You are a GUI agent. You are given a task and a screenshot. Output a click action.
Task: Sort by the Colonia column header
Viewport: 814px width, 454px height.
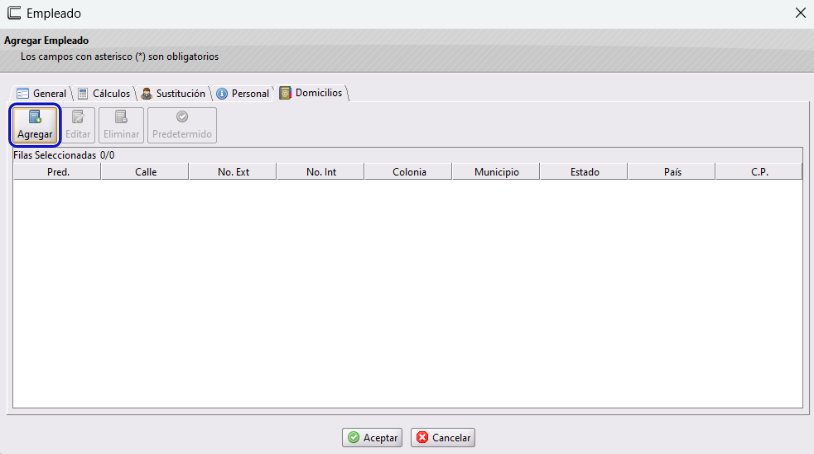tap(409, 172)
